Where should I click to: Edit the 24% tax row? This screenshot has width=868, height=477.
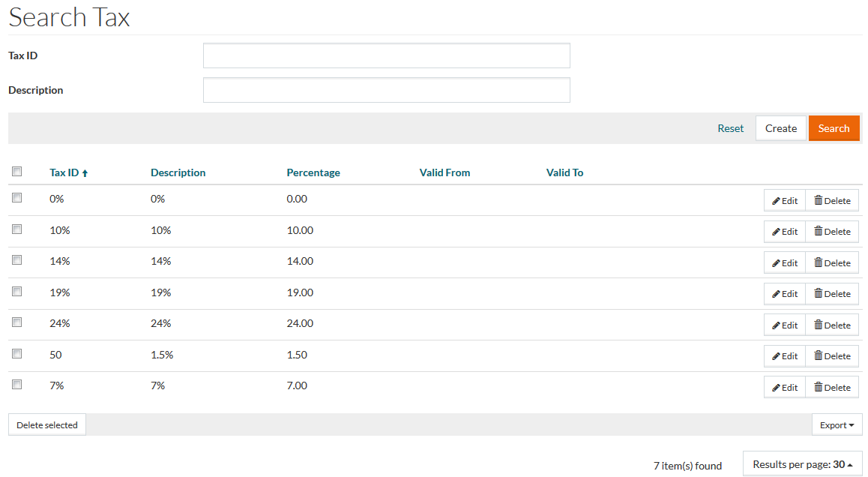point(785,325)
